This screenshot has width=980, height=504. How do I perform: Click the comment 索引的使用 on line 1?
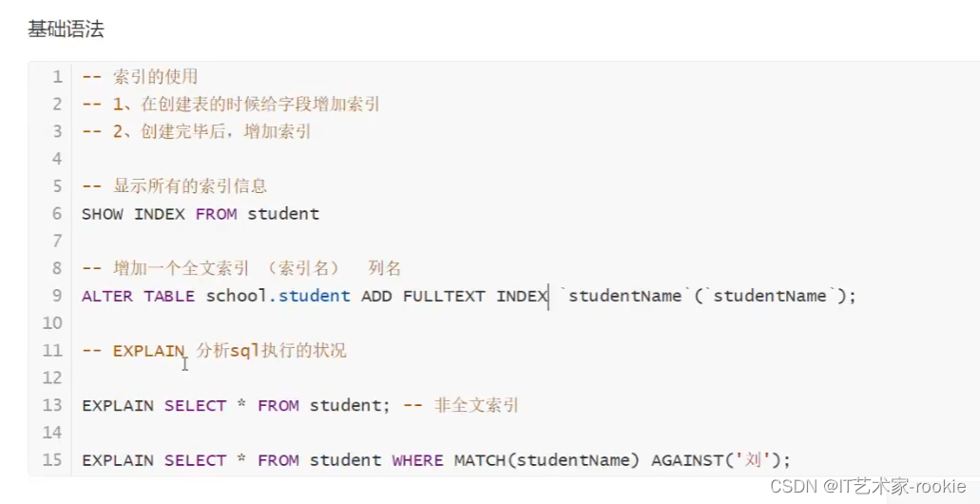[155, 77]
